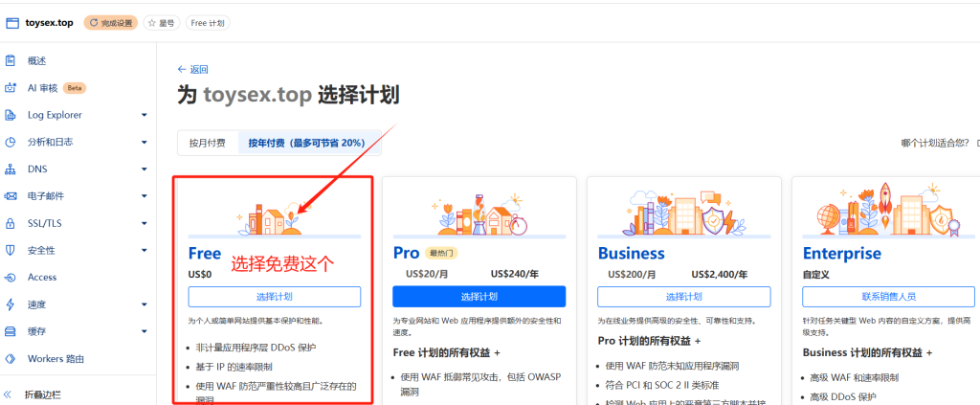Click 选择计划 under the Free plan
The height and width of the screenshot is (405, 980).
click(275, 297)
